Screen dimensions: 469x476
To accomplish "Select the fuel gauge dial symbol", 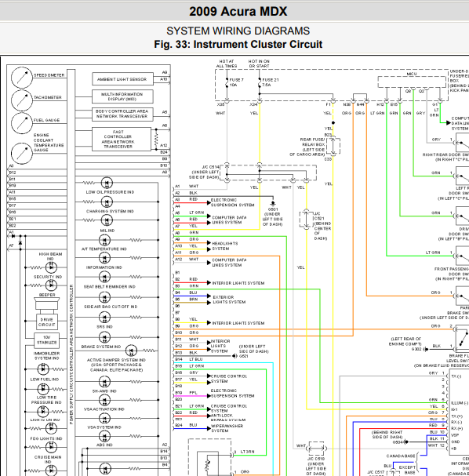I will point(21,123).
